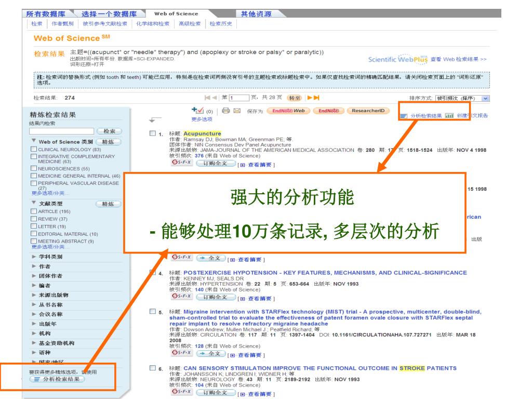This screenshot has width=532, height=399.
Task: Check EDITORIAL MATERIAL (10) checkbox
Action: (x=34, y=233)
